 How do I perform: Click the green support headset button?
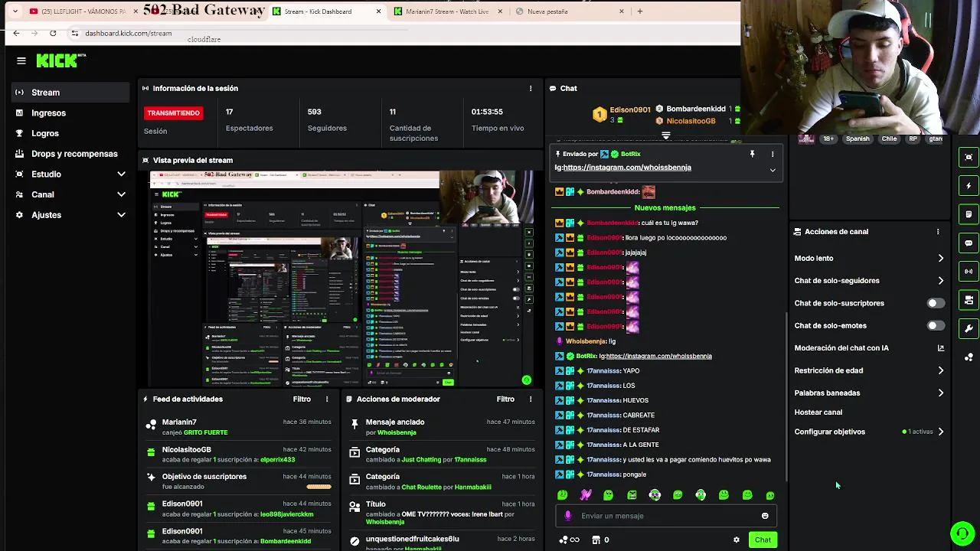(x=962, y=533)
